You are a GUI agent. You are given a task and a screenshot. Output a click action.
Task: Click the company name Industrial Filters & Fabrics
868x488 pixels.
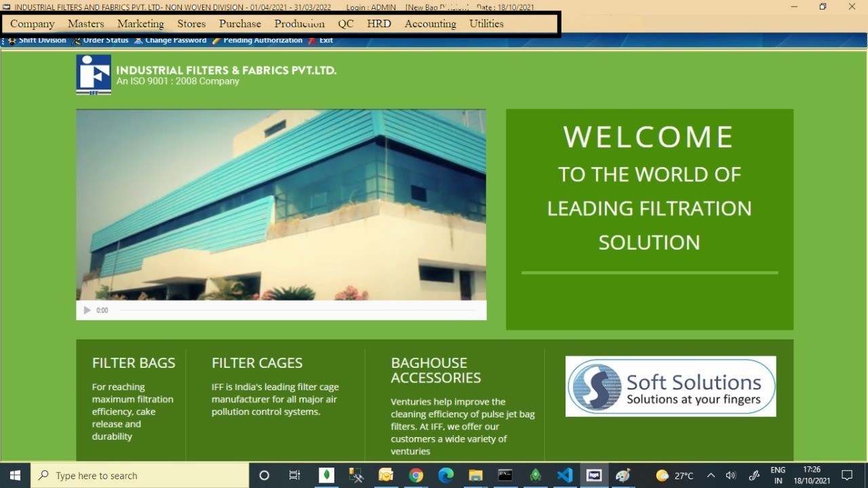[226, 70]
